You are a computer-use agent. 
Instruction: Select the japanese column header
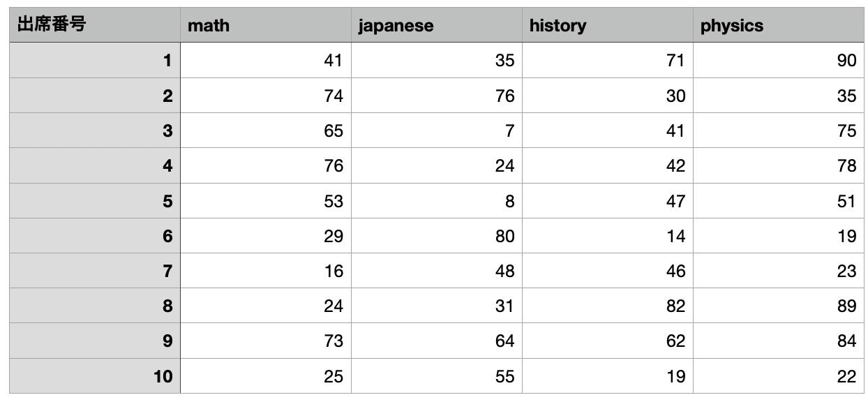[x=436, y=26]
